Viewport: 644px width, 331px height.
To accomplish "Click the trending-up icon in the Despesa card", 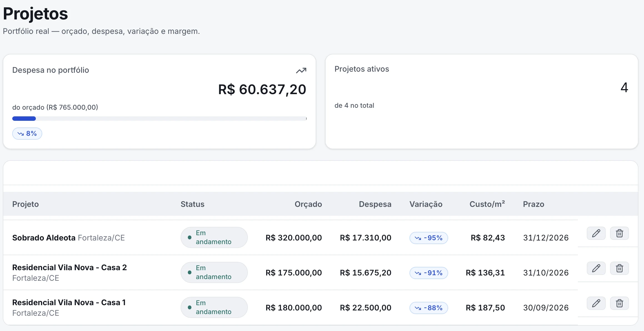I will click(x=301, y=71).
